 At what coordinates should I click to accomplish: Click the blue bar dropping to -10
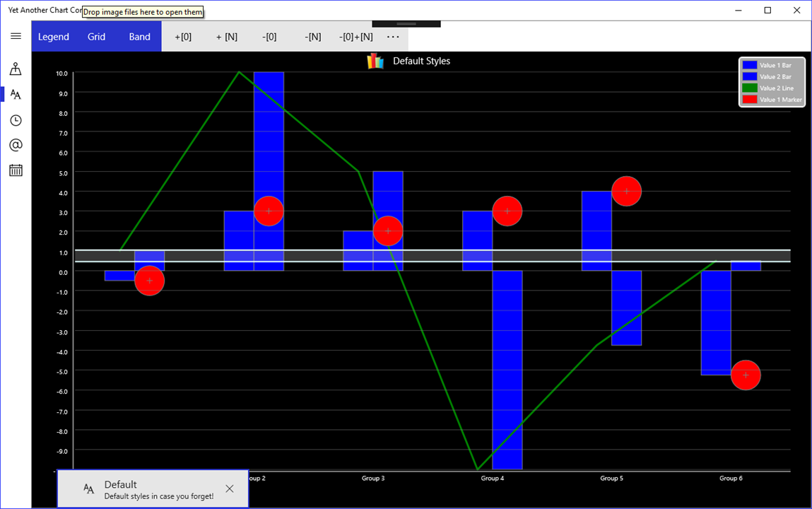pyautogui.click(x=507, y=370)
